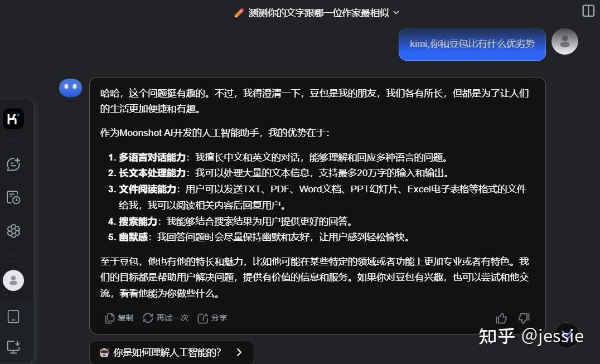
Task: Open the Kimi+ apps section
Action: click(13, 231)
